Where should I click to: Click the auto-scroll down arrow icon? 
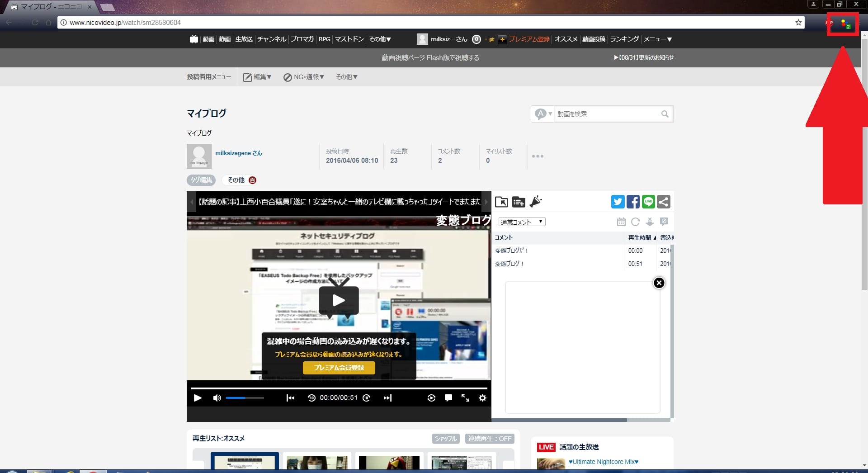point(650,222)
